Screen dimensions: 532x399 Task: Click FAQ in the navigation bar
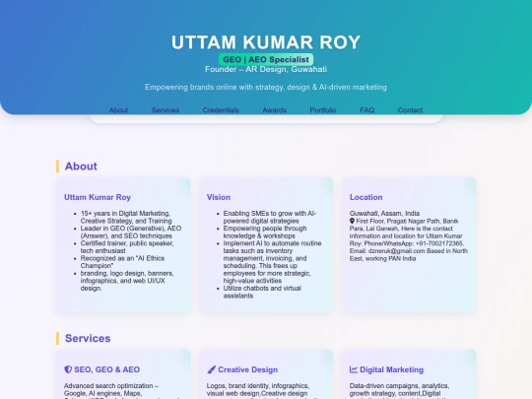(367, 110)
